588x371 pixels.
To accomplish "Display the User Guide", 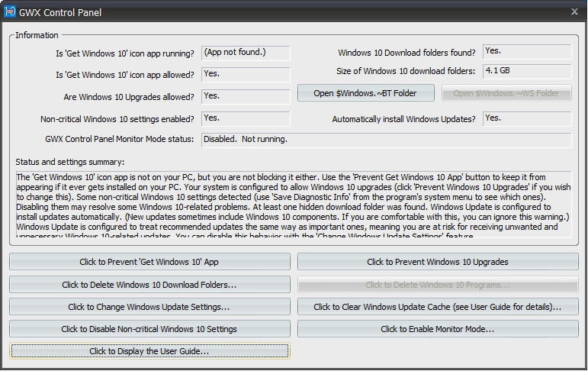I will 149,351.
